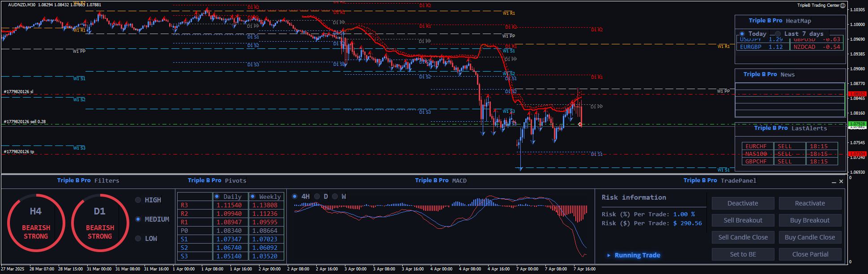Click the H4 bearish strong trend gauge
868x274 pixels.
pyautogui.click(x=36, y=223)
